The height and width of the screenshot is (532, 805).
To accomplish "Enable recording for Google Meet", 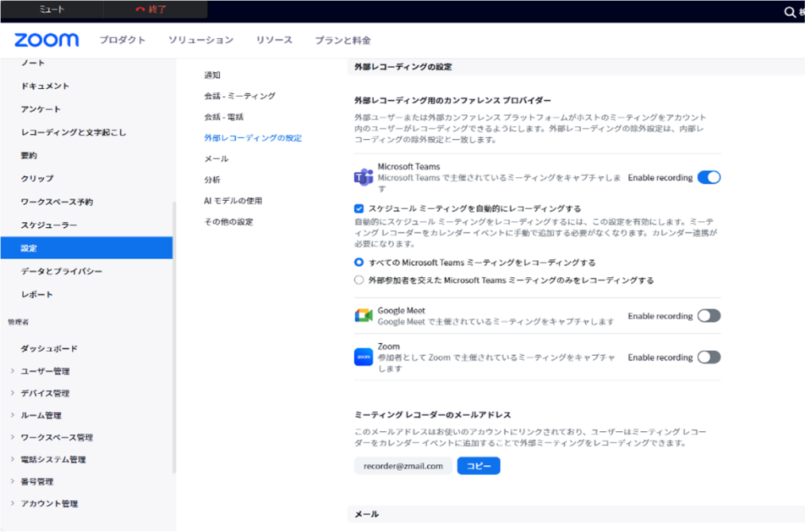I will click(709, 316).
